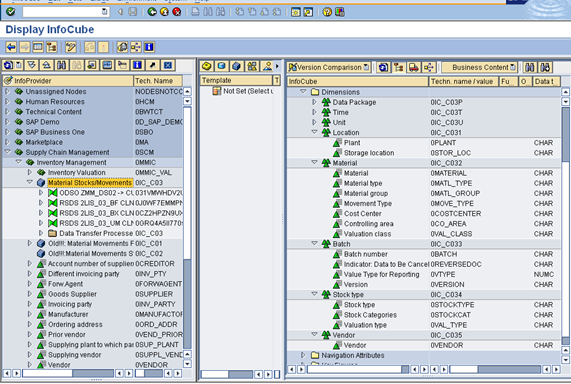Screen dimensions: 571x384
Task: Collapse the Inventory Management node
Action: 18,162
